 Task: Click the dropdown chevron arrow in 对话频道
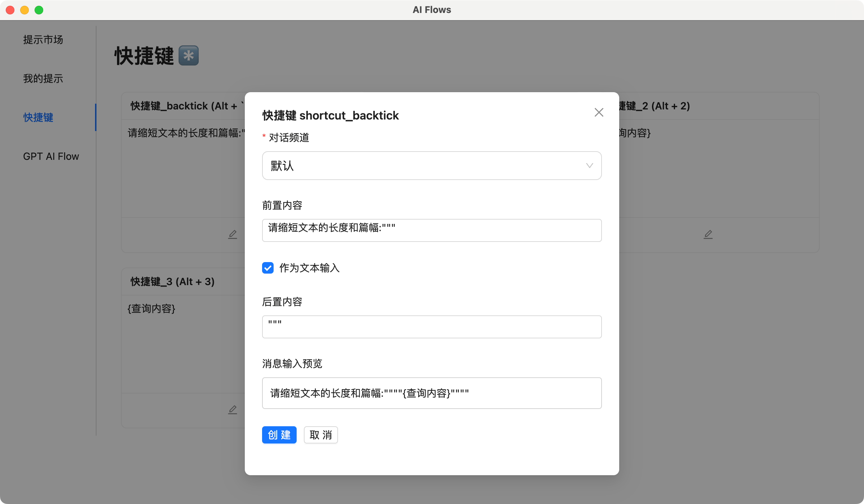coord(589,166)
